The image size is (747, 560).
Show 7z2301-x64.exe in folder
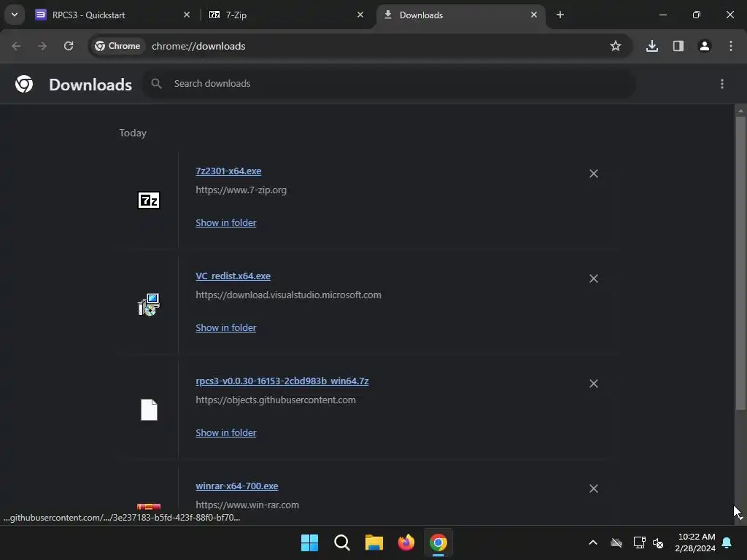tap(226, 223)
